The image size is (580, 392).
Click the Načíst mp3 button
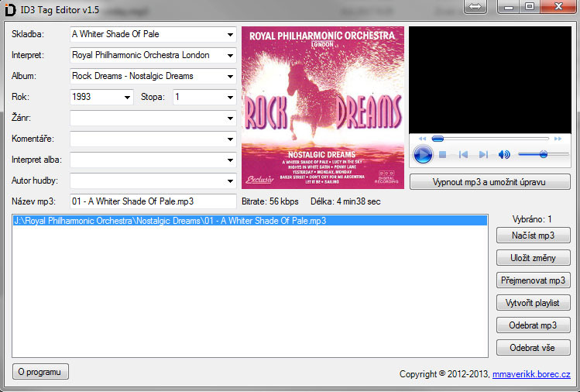(533, 236)
